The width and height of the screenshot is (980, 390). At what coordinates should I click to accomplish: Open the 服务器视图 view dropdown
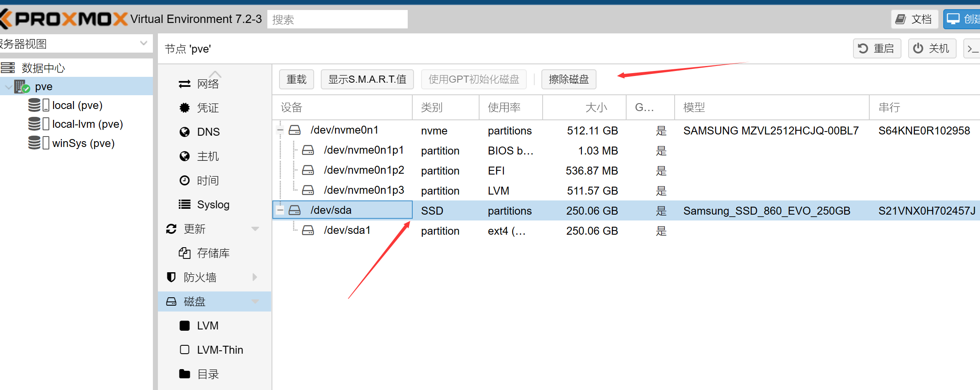click(144, 43)
